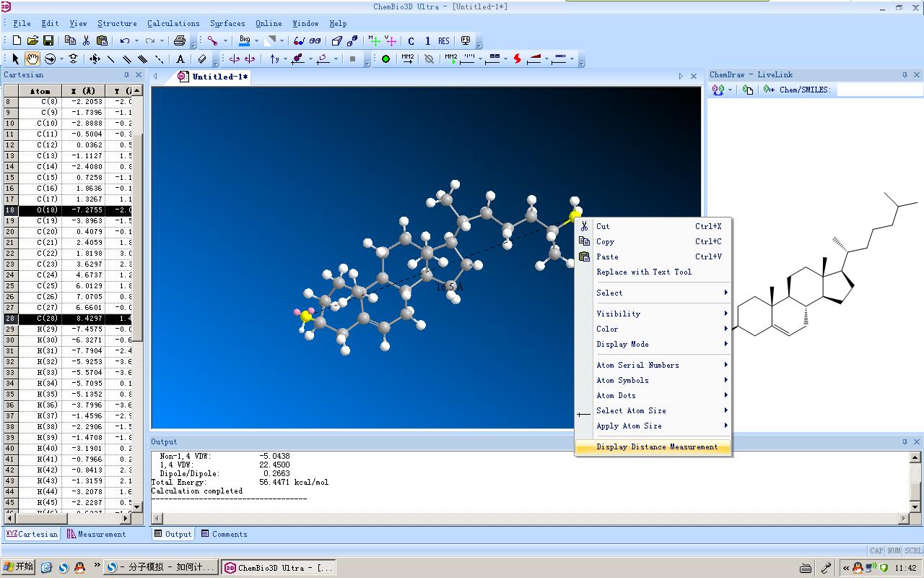The image size is (924, 578).
Task: Choose the Select arrow tool
Action: (16, 59)
